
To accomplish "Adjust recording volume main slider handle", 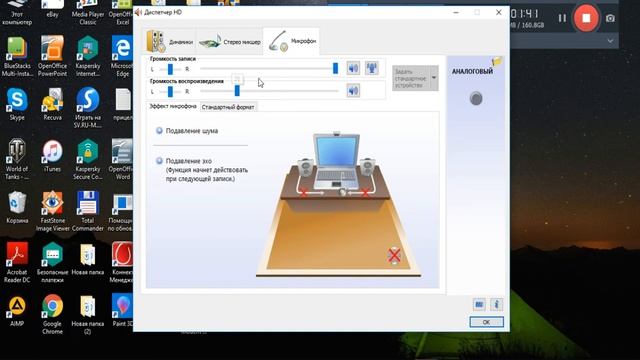I will point(335,68).
